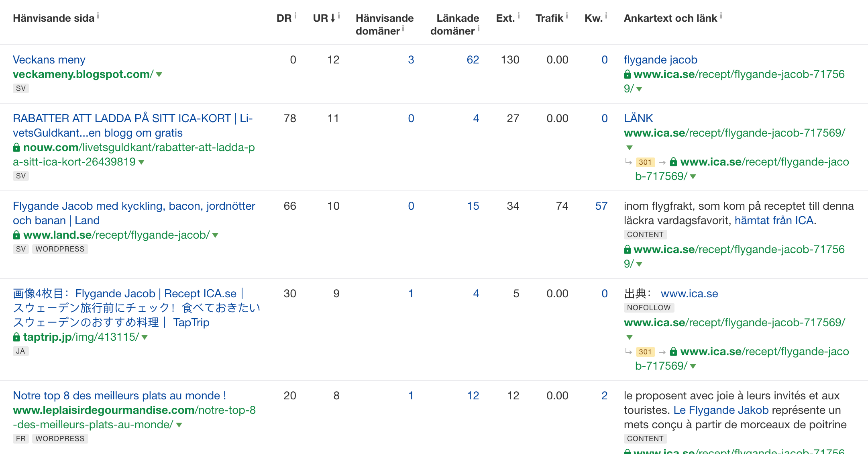
Task: Click the LÄNK anchor text
Action: click(x=638, y=118)
